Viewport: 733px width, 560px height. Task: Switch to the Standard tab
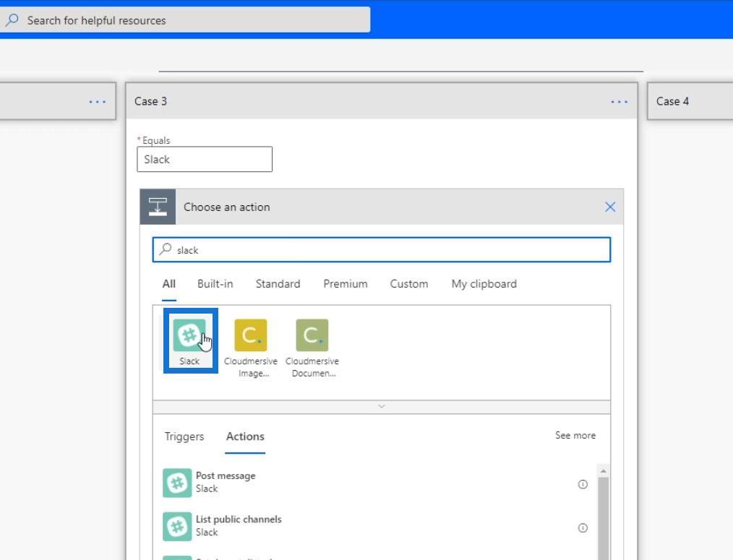click(x=278, y=284)
